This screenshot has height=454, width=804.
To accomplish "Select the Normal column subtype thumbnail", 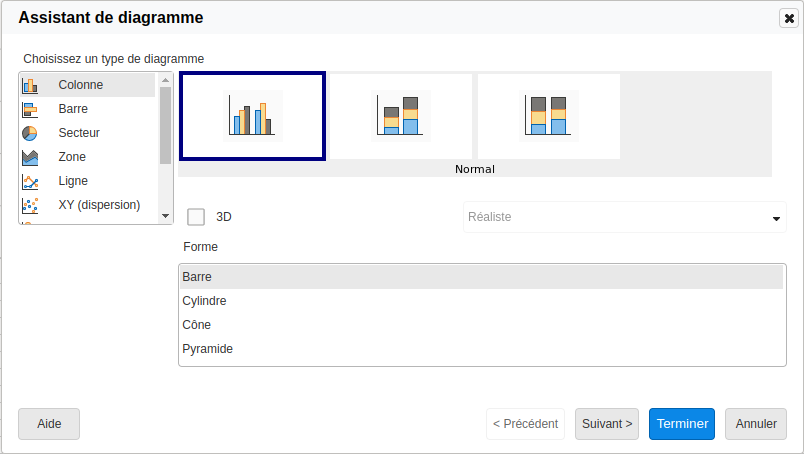I will pyautogui.click(x=252, y=116).
